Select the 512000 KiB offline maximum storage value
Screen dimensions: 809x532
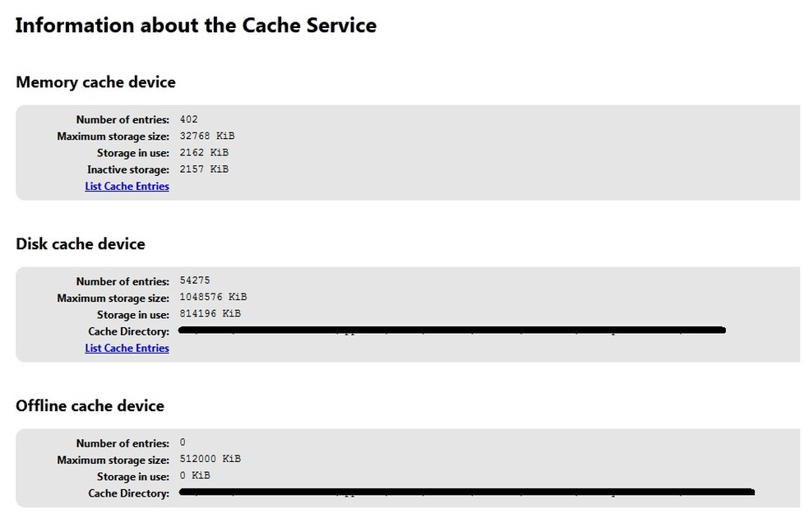click(210, 460)
